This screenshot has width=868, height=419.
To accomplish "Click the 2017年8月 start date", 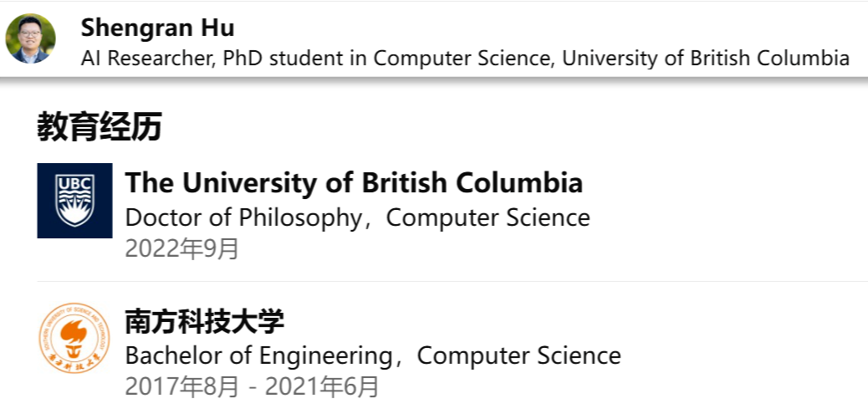I will tap(181, 386).
